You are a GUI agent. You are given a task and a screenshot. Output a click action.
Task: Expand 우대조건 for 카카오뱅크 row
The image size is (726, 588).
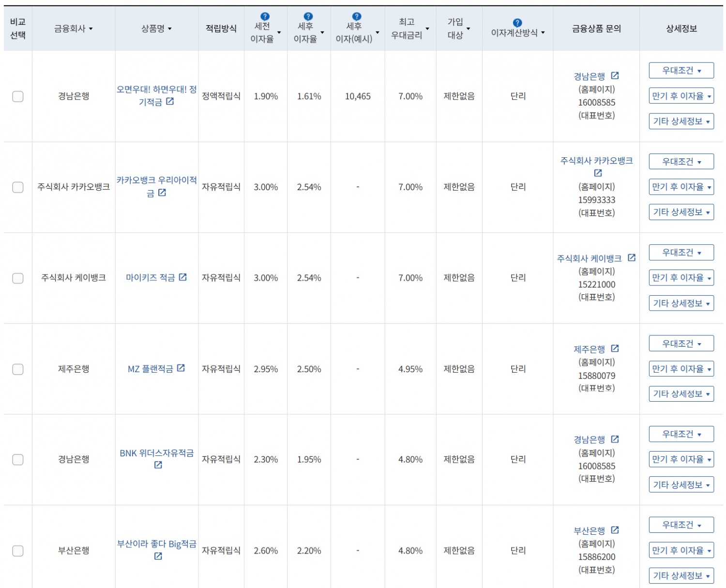(x=681, y=162)
